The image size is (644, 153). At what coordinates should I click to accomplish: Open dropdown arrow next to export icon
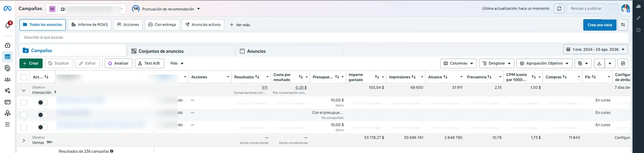pyautogui.click(x=610, y=63)
